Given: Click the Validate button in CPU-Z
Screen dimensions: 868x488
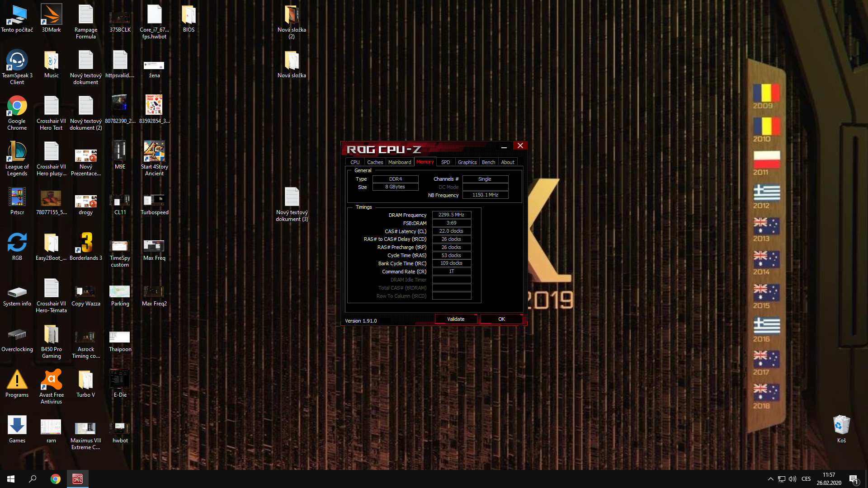Looking at the screenshot, I should pyautogui.click(x=456, y=319).
